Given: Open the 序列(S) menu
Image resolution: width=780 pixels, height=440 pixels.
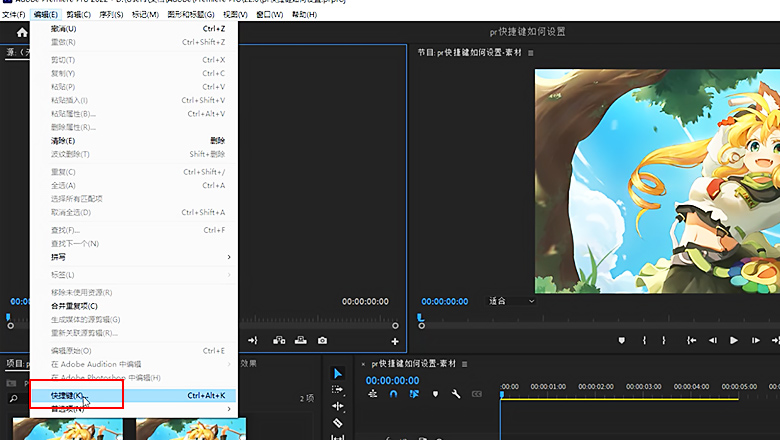Looking at the screenshot, I should (111, 14).
